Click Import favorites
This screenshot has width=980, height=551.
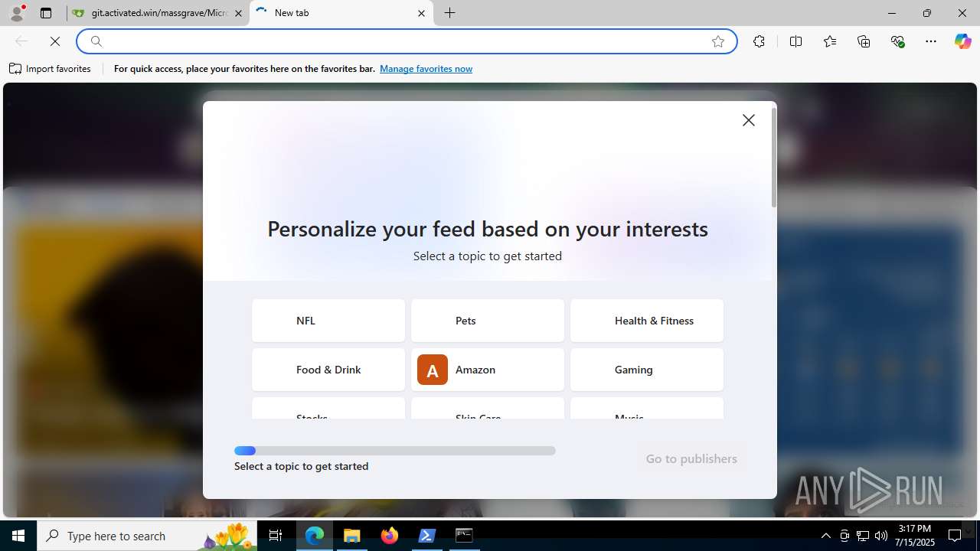tap(51, 69)
